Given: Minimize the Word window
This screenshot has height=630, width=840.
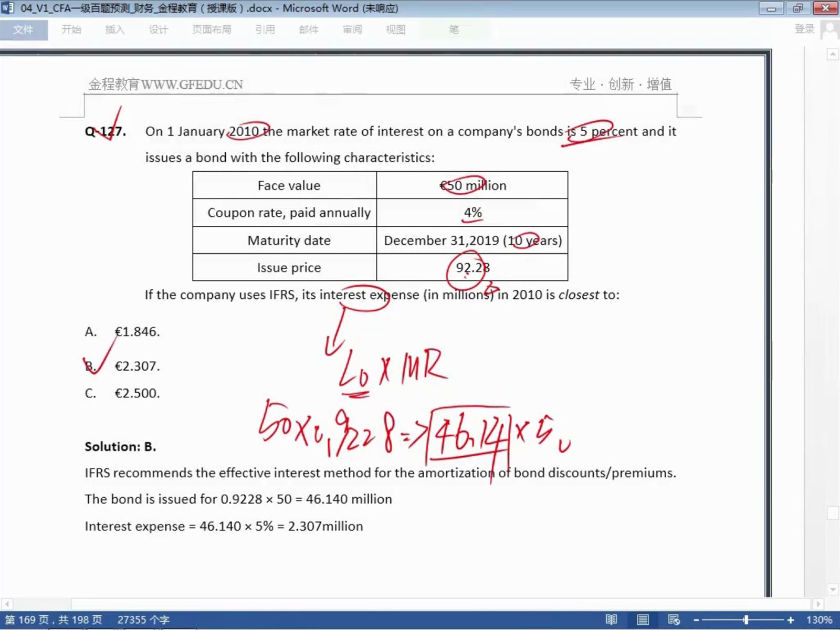Looking at the screenshot, I should [771, 8].
